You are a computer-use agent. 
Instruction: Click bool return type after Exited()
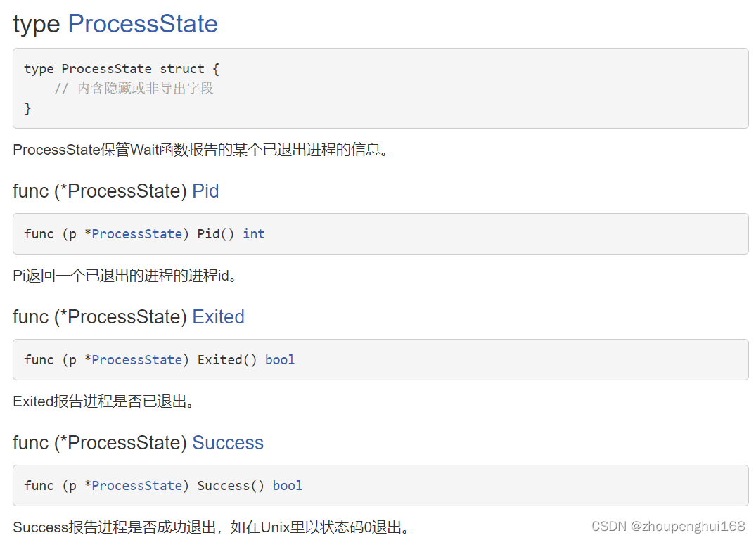click(x=280, y=360)
